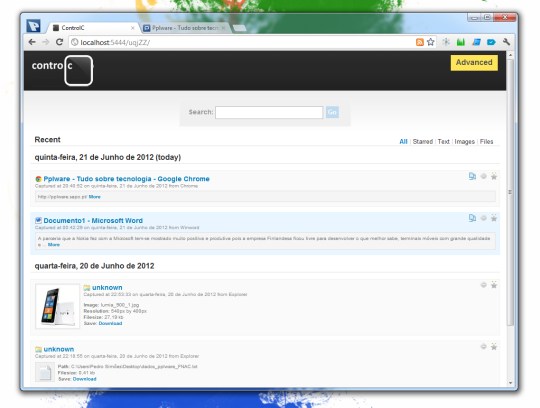
Task: Filter entries by Text
Action: (x=444, y=142)
